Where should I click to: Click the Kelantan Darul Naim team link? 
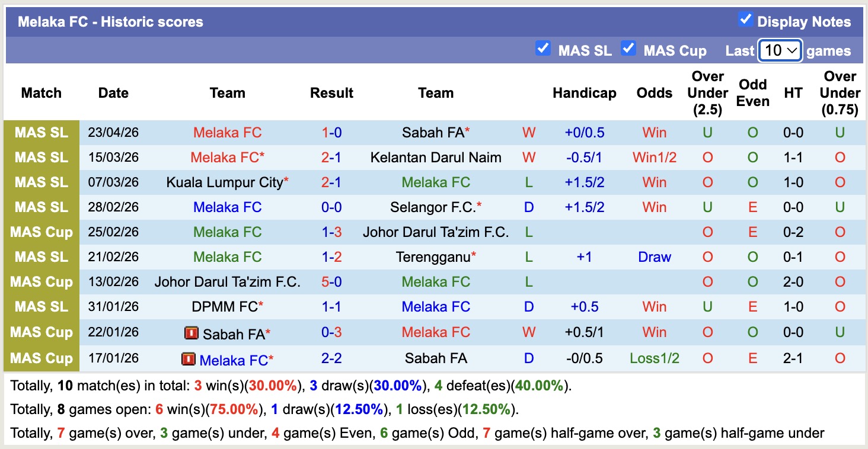(x=436, y=158)
